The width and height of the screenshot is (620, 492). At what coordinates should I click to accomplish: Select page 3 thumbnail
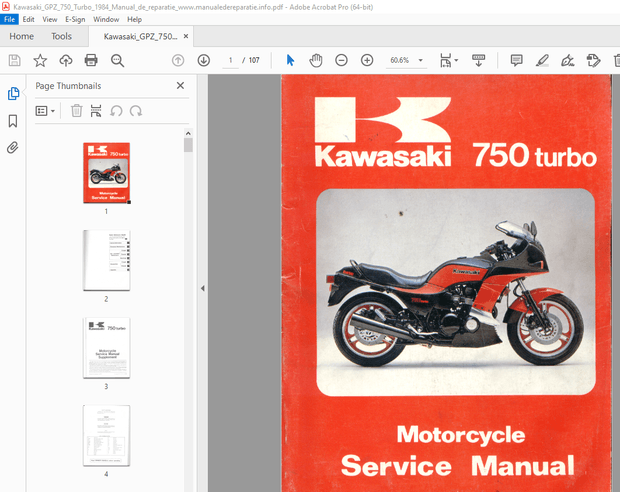coord(106,348)
